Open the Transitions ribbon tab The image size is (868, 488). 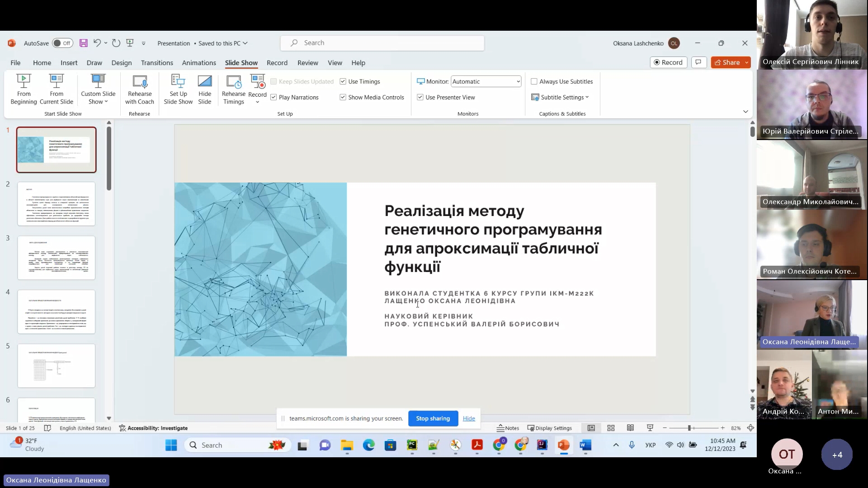click(x=156, y=63)
